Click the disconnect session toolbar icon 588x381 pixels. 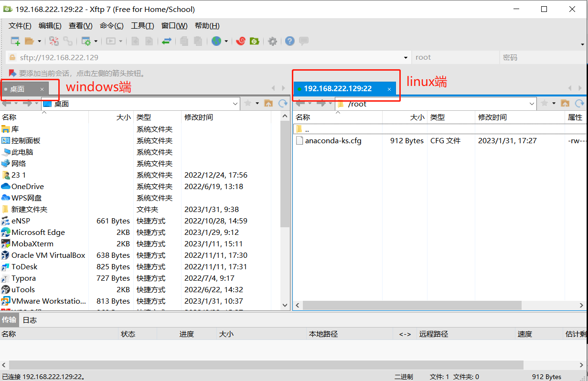pyautogui.click(x=54, y=41)
